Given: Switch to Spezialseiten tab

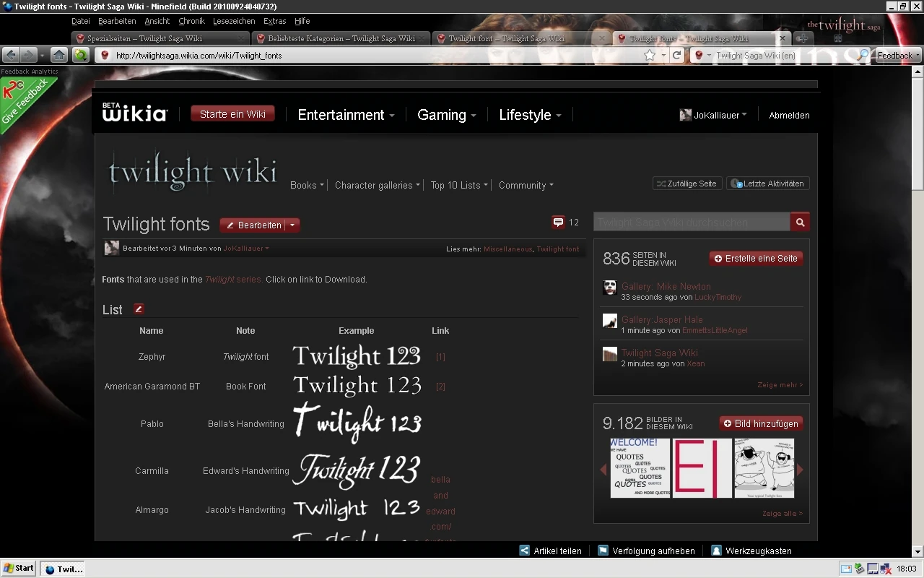Looking at the screenshot, I should [x=160, y=38].
